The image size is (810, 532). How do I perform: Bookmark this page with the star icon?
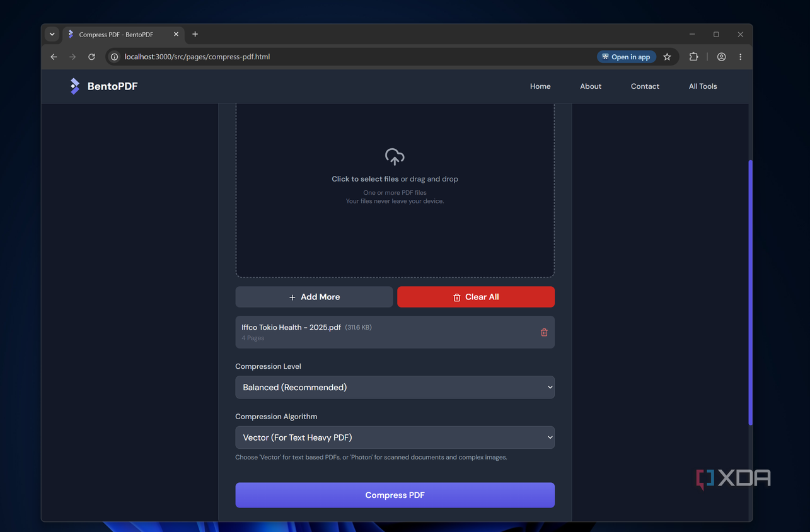tap(667, 57)
